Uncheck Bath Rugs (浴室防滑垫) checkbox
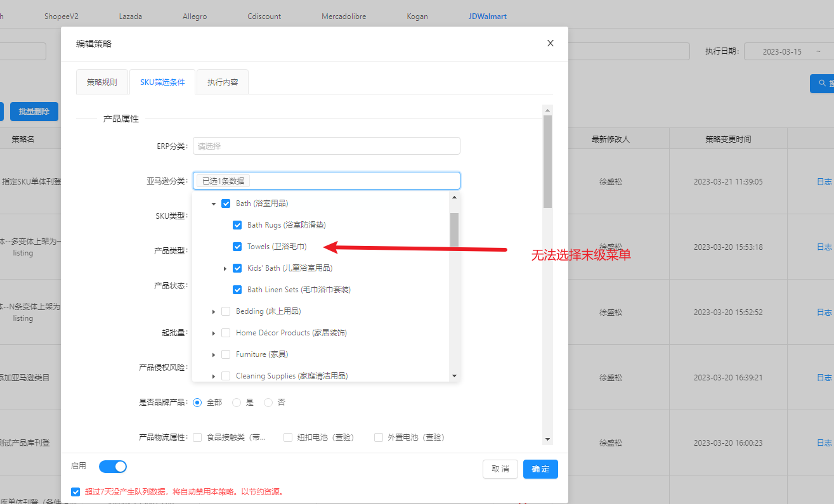834x504 pixels. (x=237, y=225)
